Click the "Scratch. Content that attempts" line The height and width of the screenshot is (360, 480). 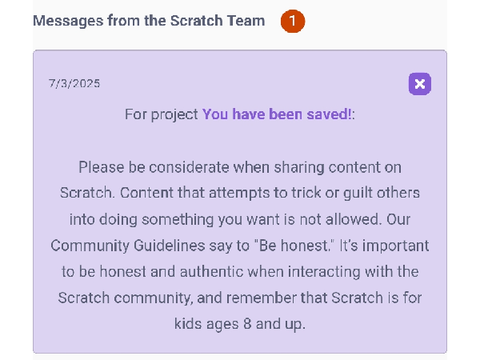point(240,193)
